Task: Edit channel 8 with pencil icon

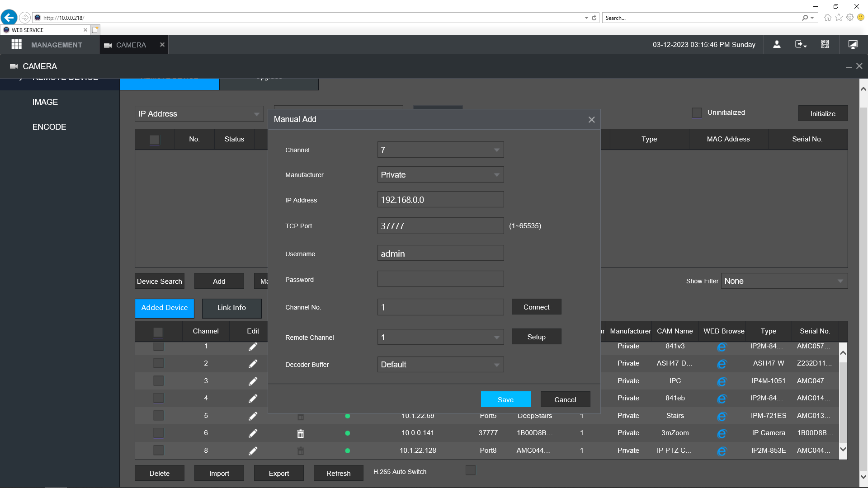Action: [x=253, y=451]
